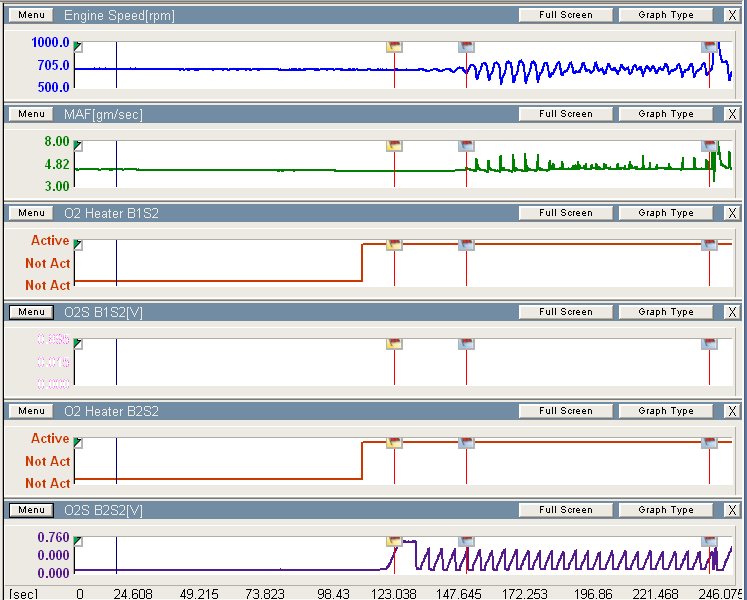
Task: Click the second flag marker on MAF graph
Action: click(466, 146)
